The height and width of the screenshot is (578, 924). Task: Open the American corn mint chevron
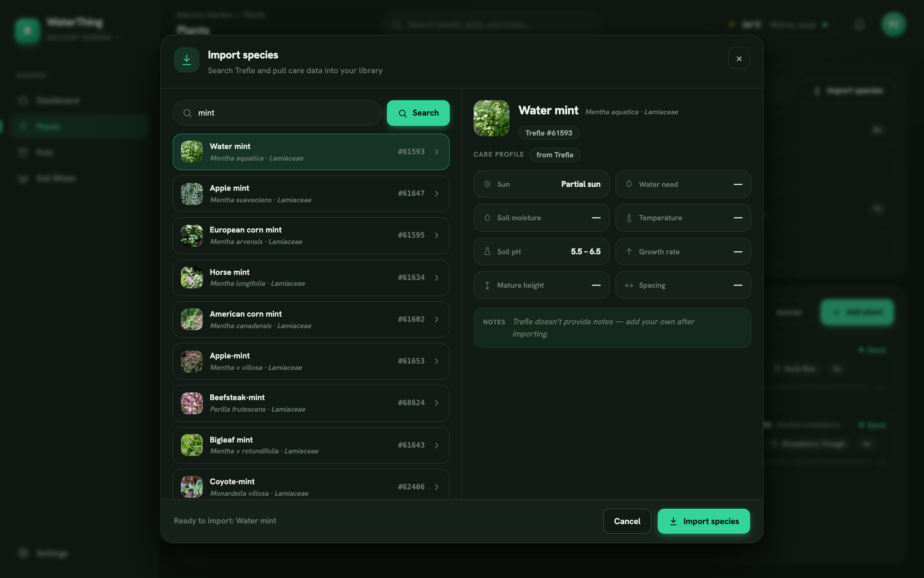[x=437, y=319]
